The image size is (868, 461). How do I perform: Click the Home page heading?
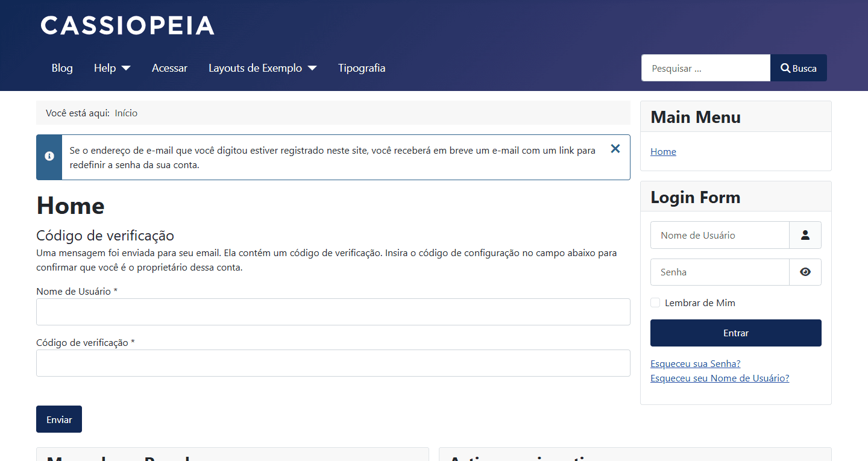pyautogui.click(x=71, y=205)
